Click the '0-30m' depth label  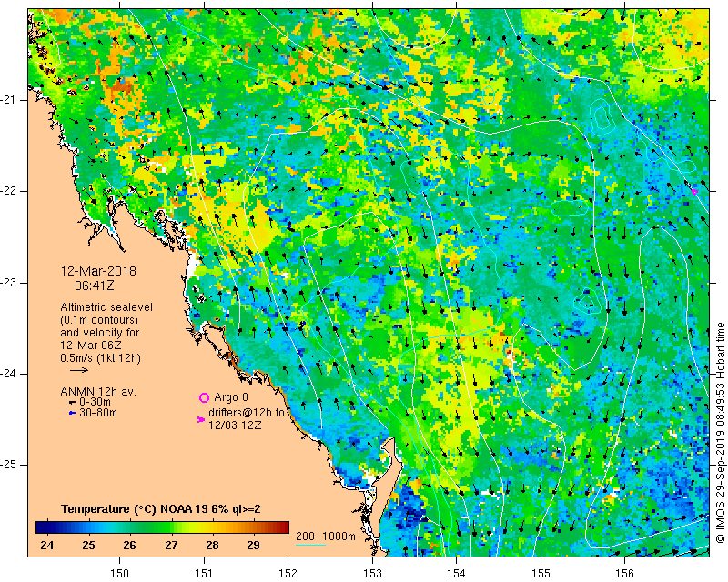tap(96, 402)
